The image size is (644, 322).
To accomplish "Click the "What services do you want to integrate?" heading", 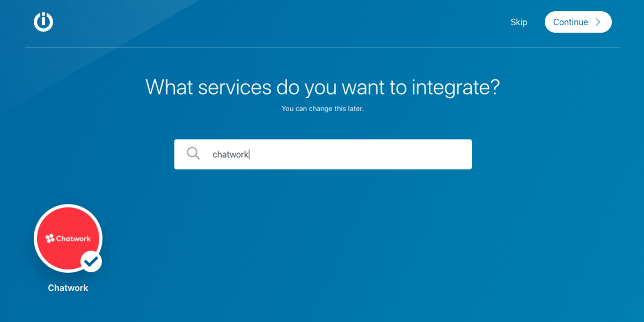I will [323, 87].
